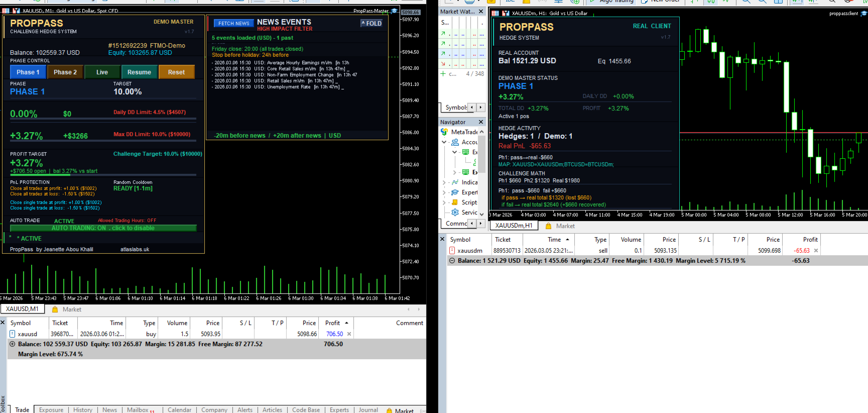
Task: Click the Resume button
Action: pyautogui.click(x=139, y=72)
